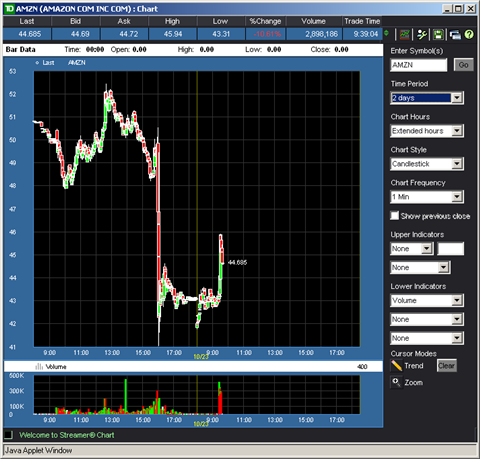This screenshot has height=459, width=480.
Task: Open help with the question mark icon
Action: [469, 34]
